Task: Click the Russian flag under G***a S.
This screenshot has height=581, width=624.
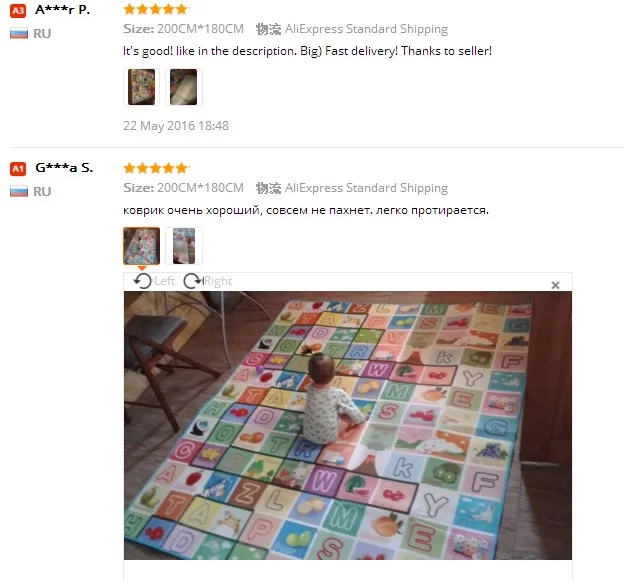Action: [19, 191]
